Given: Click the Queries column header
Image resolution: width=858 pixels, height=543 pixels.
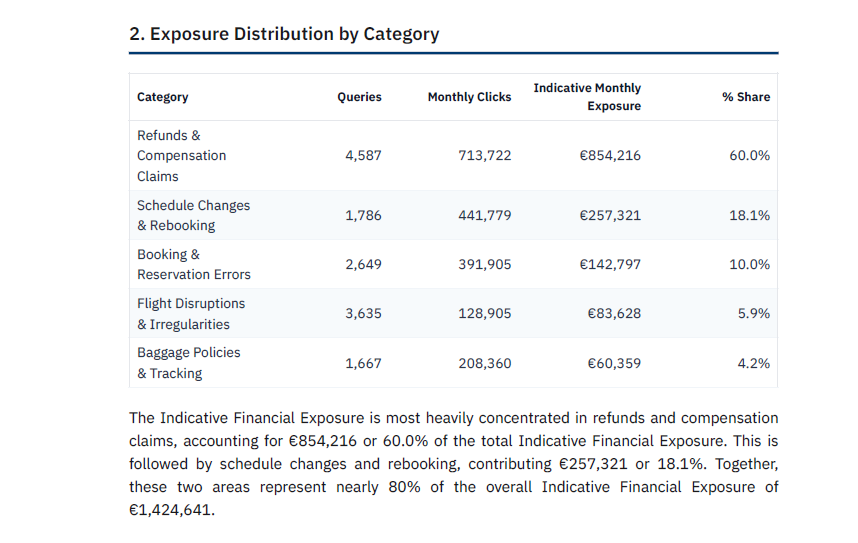Looking at the screenshot, I should tap(359, 97).
